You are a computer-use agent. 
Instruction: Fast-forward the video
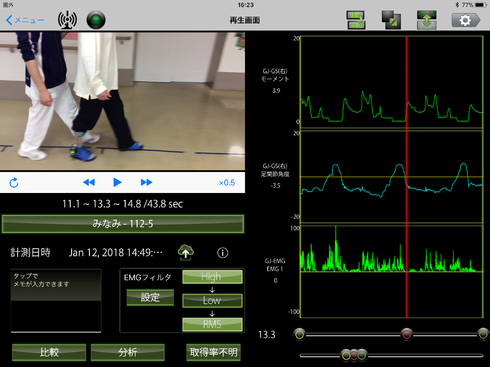point(146,182)
